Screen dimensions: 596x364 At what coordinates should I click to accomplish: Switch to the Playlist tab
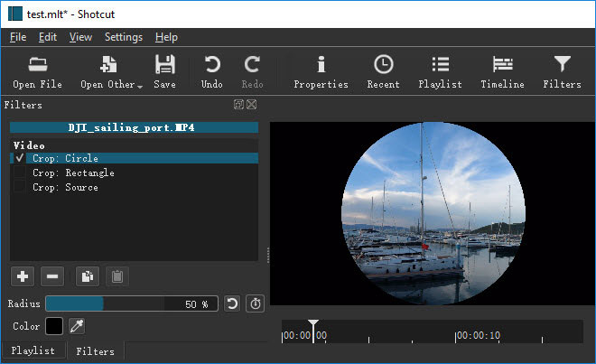[x=33, y=350]
